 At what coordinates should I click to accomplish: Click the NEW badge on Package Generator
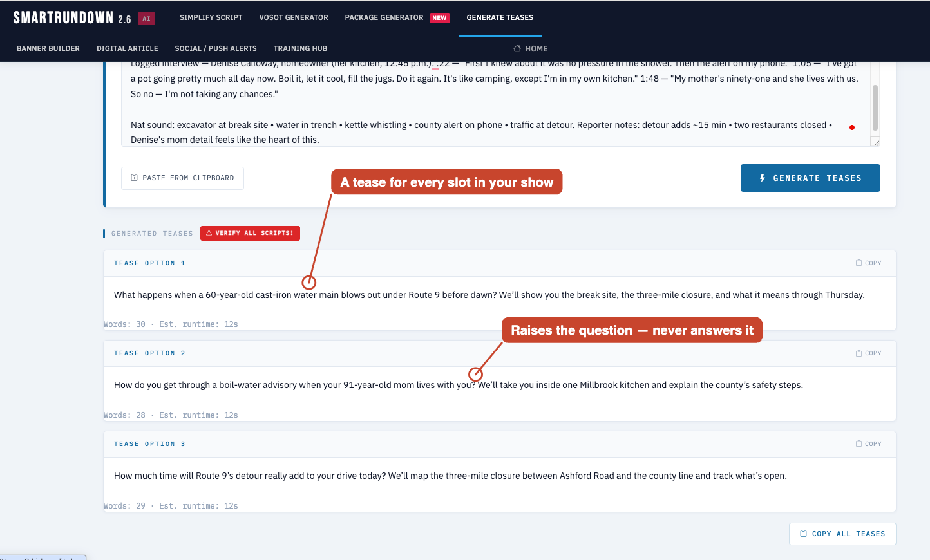(440, 18)
